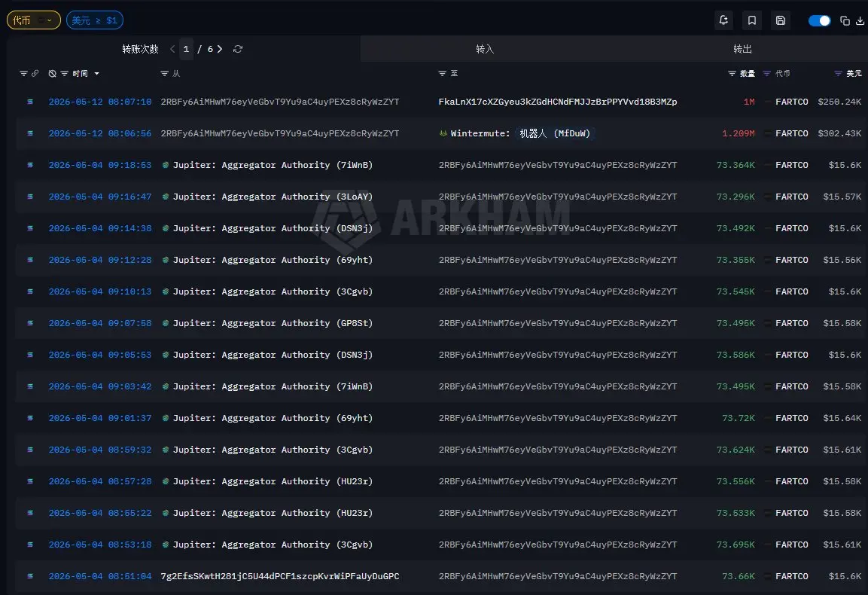Click the 73.695K amount value
The image size is (868, 595).
click(736, 545)
